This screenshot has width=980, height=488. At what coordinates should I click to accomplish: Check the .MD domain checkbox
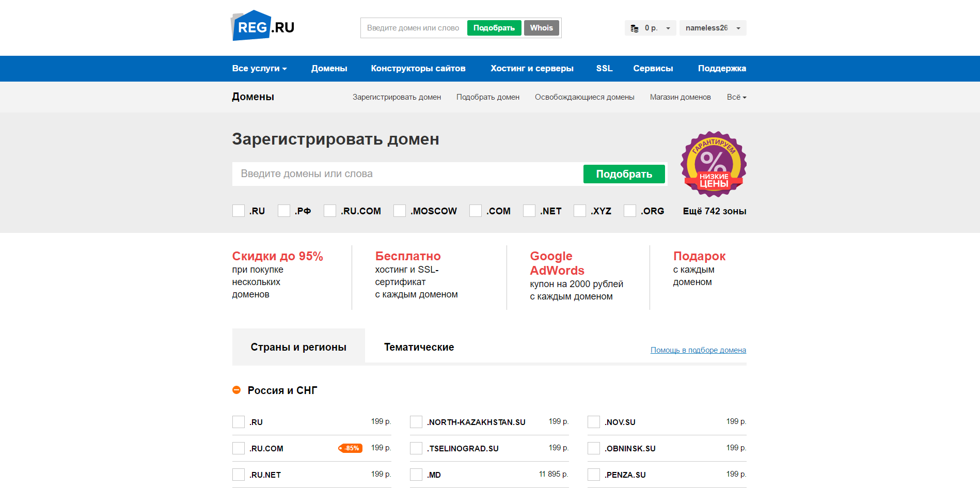click(416, 474)
